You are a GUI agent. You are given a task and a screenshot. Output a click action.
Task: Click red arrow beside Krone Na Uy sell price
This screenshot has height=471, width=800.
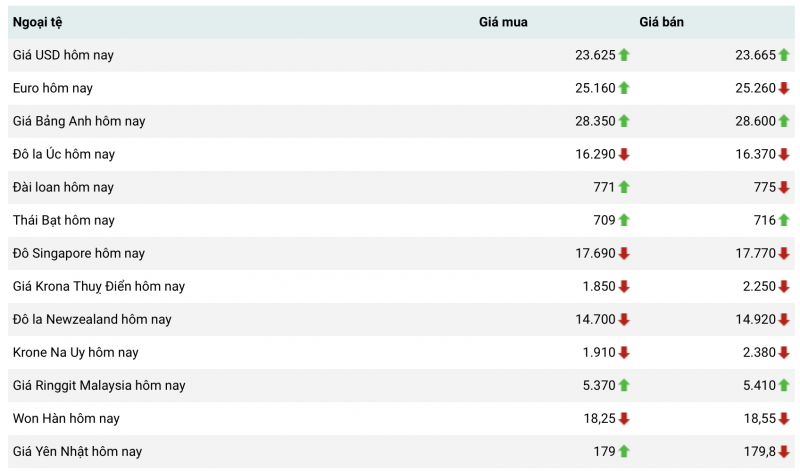pyautogui.click(x=784, y=352)
